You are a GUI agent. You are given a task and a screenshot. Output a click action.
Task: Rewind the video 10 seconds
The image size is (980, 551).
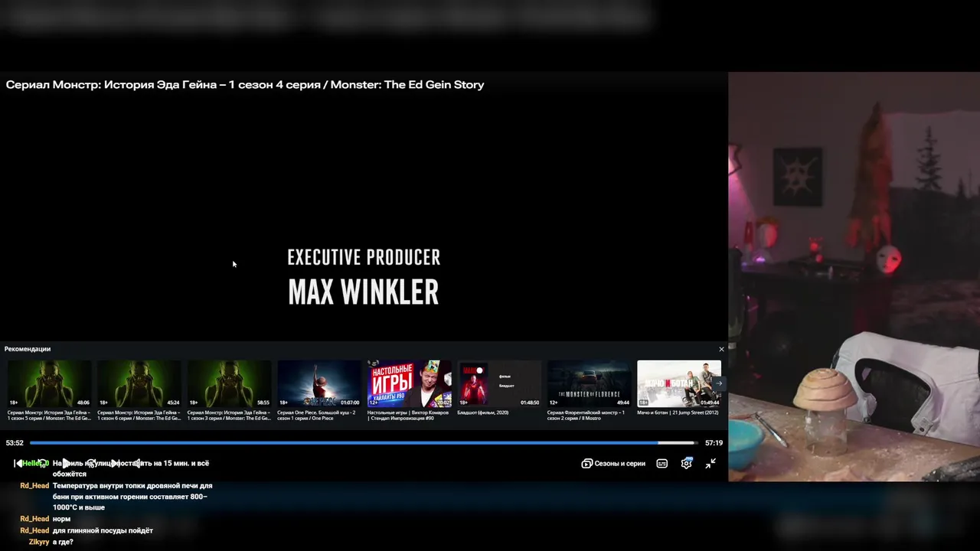pos(43,464)
